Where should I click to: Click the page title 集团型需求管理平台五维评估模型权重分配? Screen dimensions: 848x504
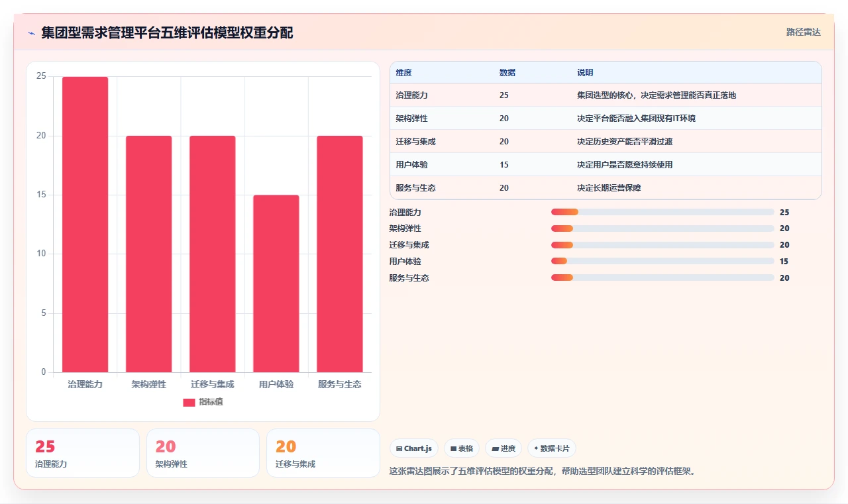click(x=167, y=33)
